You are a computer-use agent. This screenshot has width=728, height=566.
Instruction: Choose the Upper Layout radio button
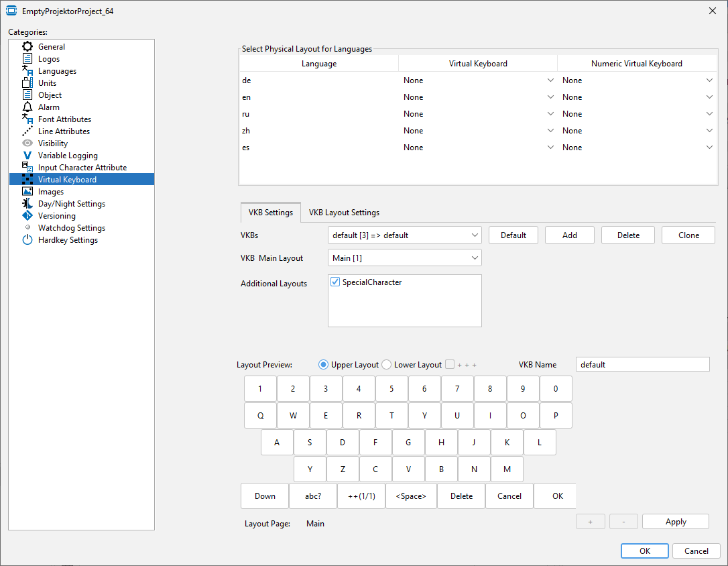324,365
